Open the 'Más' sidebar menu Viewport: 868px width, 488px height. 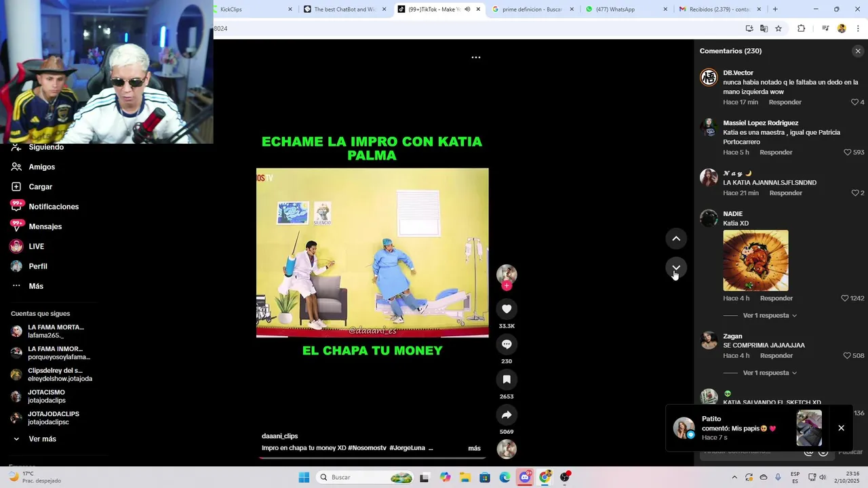tap(35, 286)
